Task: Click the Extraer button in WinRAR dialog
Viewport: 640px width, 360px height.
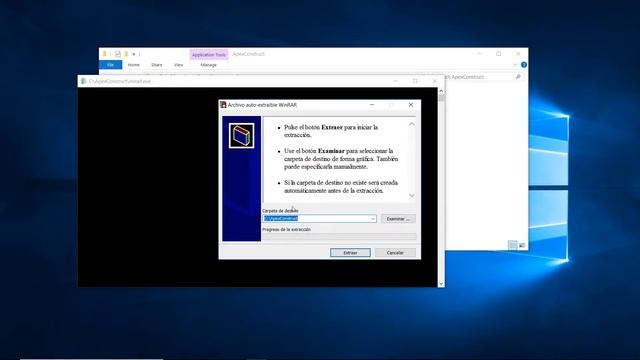Action: coord(350,253)
